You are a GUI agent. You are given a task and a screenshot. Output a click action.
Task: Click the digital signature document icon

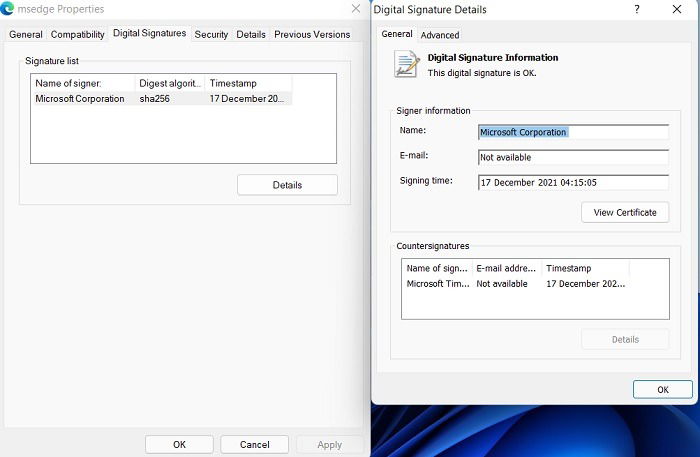[407, 64]
